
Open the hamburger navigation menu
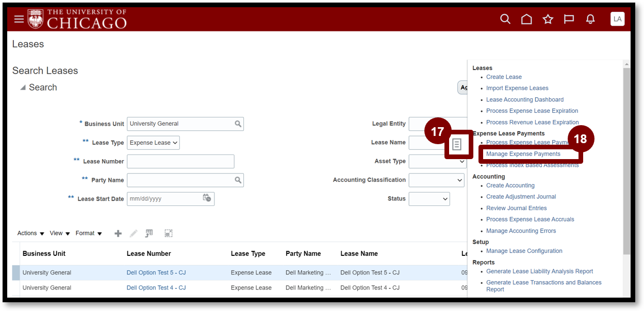click(x=19, y=19)
